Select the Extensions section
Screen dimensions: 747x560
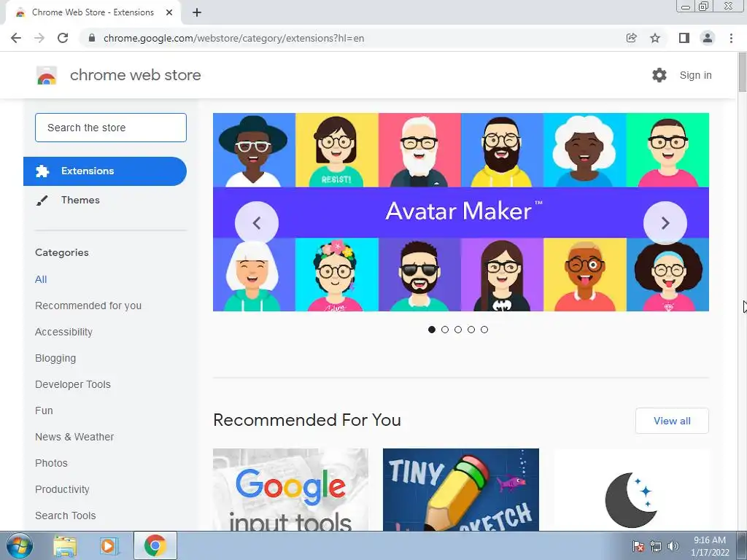(105, 171)
